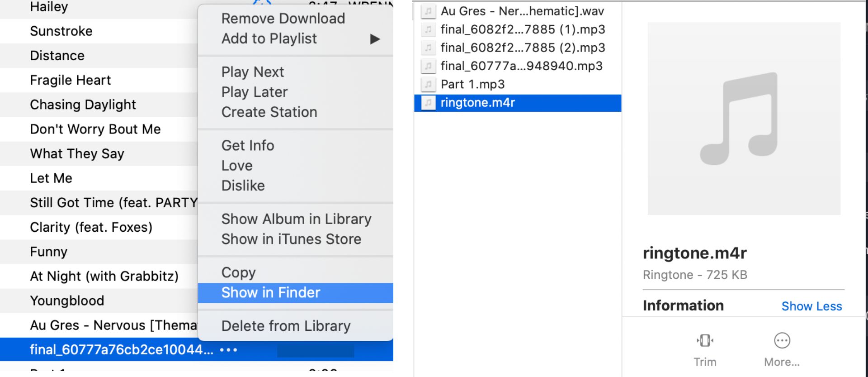
Task: Choose Show in iTunes Store
Action: click(x=291, y=239)
